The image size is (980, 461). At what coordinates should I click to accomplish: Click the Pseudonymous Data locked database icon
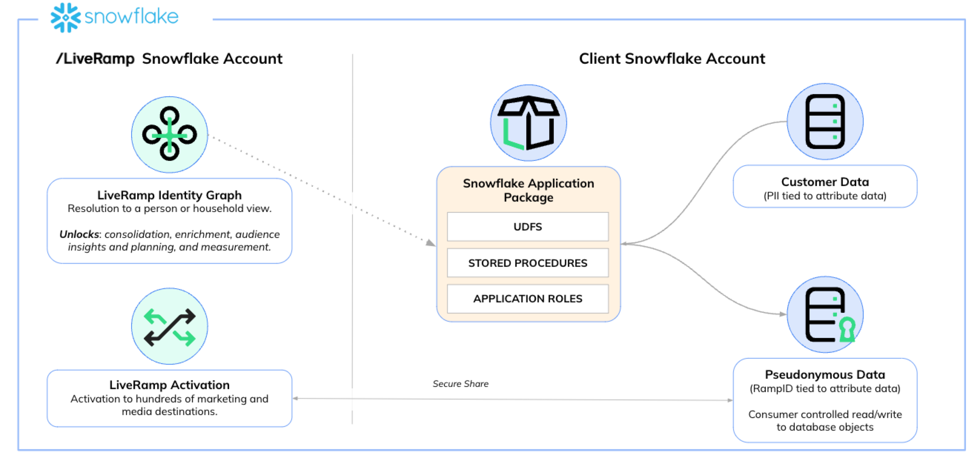[x=825, y=315]
